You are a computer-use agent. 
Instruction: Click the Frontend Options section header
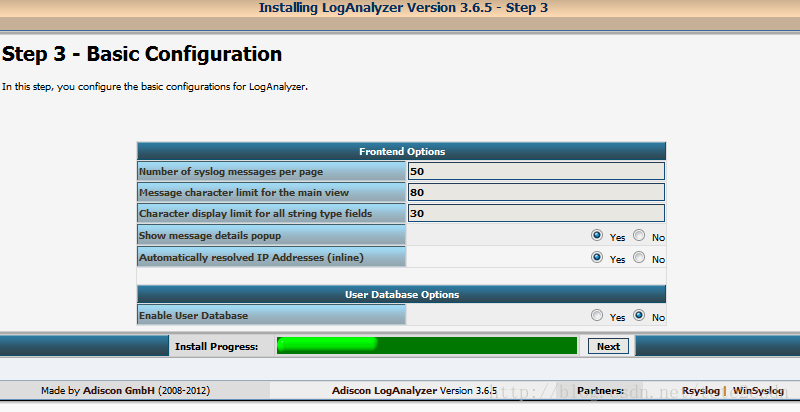point(402,151)
